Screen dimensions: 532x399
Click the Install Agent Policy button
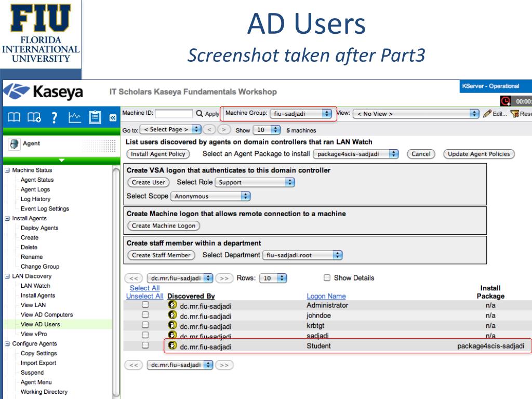click(x=158, y=154)
